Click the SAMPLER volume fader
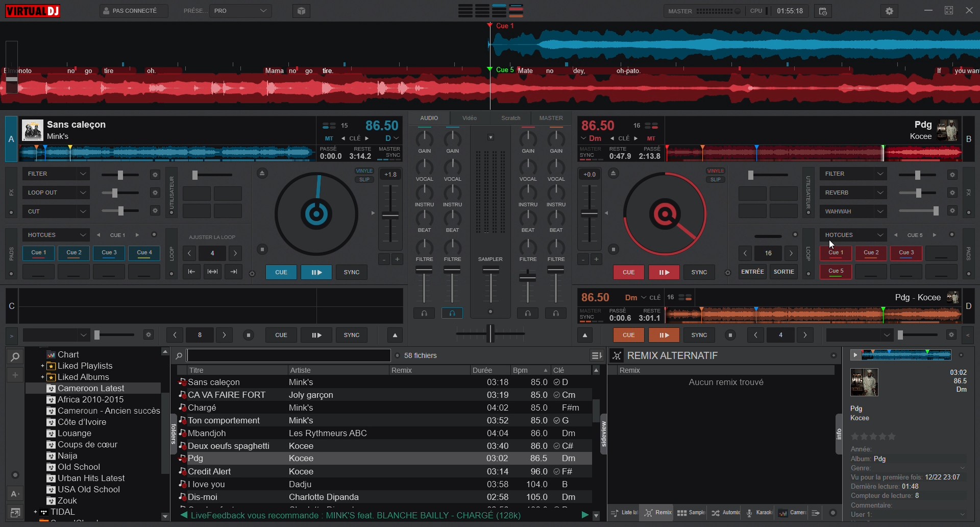The width and height of the screenshot is (980, 527). tap(491, 271)
